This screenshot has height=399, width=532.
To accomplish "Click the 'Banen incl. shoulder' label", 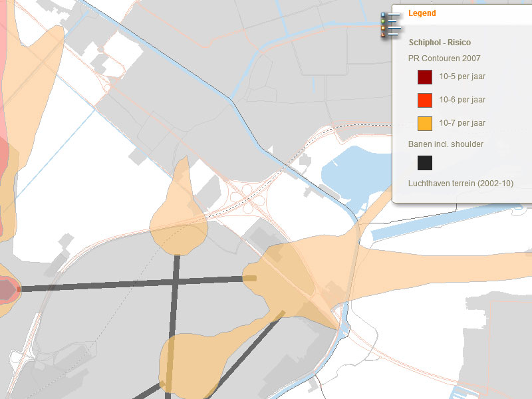I will click(x=446, y=144).
